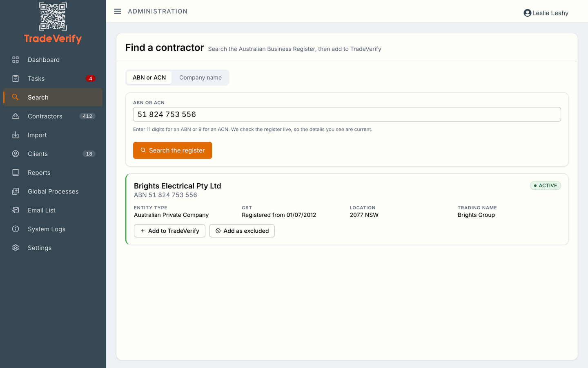This screenshot has width=588, height=368.
Task: Click the Global Processes icon
Action: point(16,191)
